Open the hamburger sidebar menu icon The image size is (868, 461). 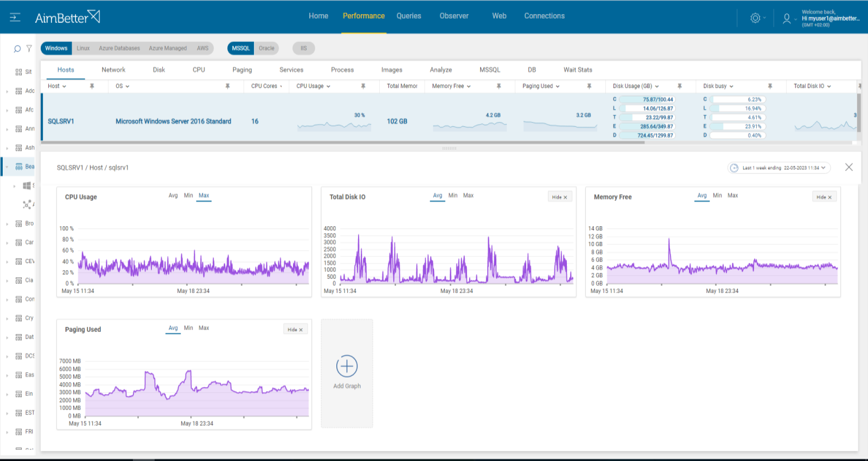click(x=15, y=17)
